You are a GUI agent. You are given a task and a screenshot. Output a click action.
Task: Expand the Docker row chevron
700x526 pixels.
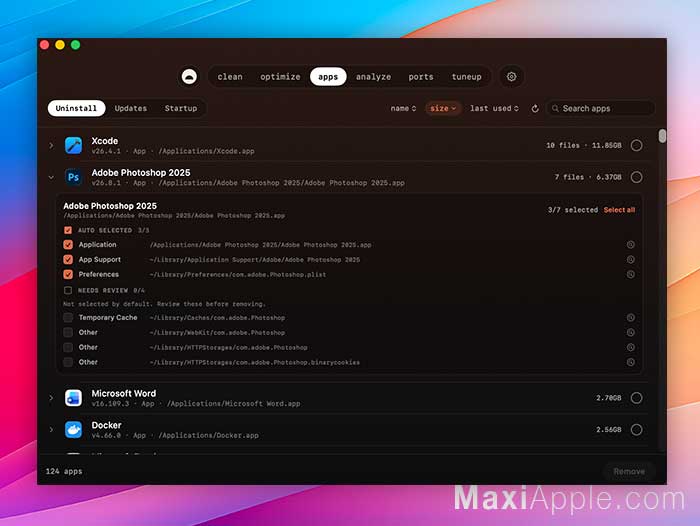[51, 430]
